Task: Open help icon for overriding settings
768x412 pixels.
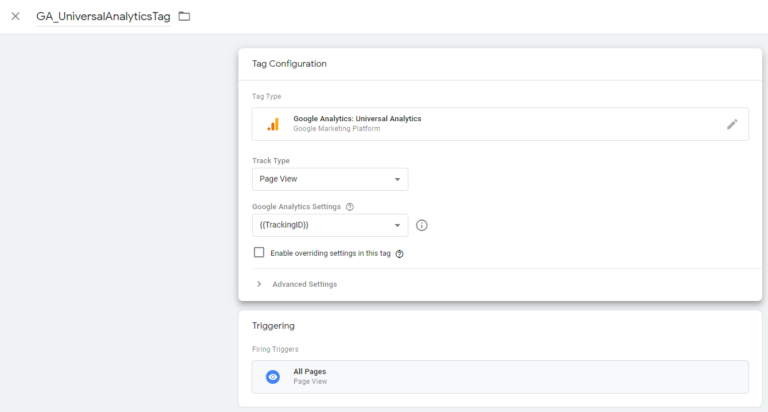Action: click(x=400, y=254)
